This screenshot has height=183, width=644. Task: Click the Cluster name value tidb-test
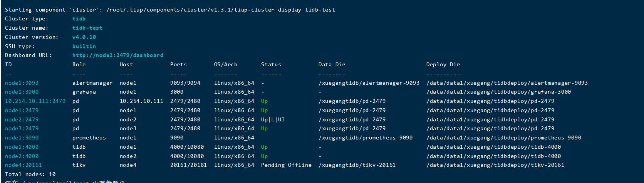pos(87,28)
